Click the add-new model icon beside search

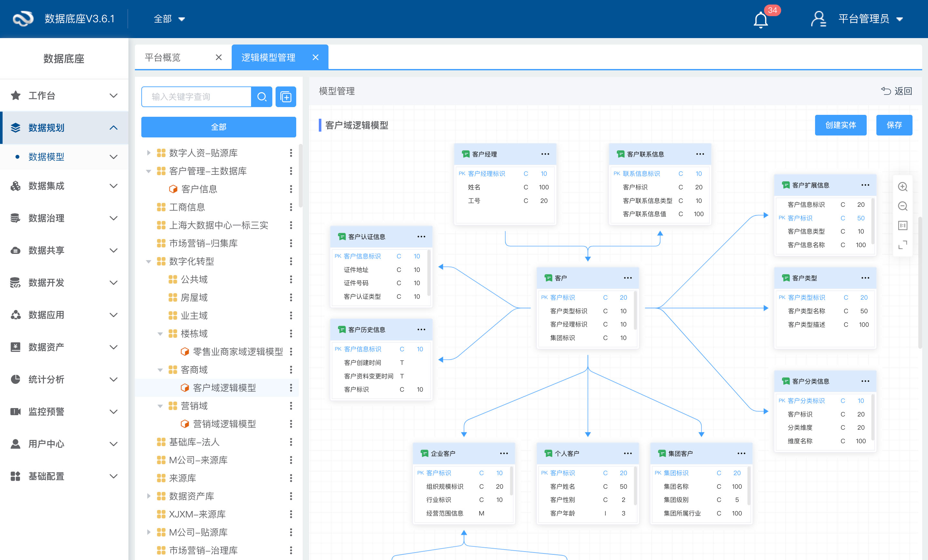point(286,97)
